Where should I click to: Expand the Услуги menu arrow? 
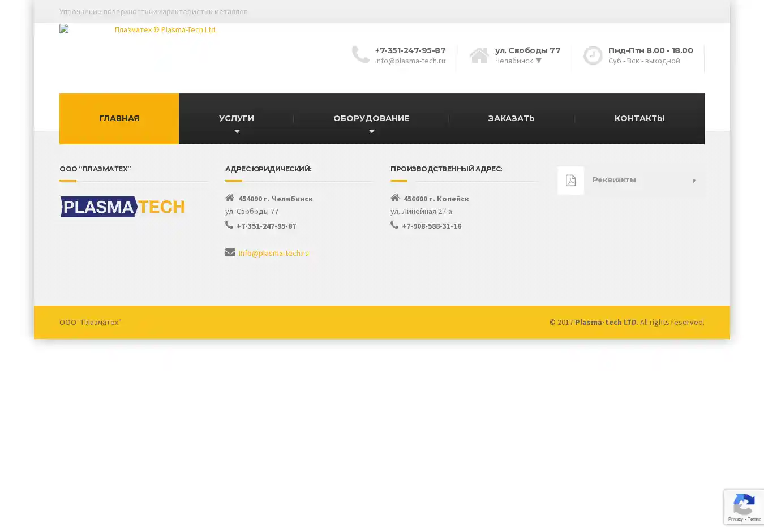pos(237,131)
